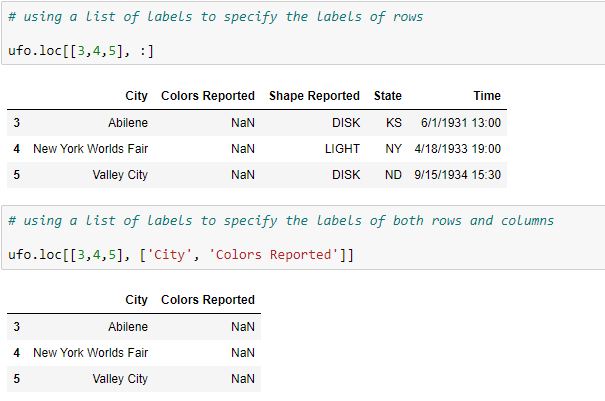Click the 'Colors Reported' string in the code
The width and height of the screenshot is (605, 401).
274,254
